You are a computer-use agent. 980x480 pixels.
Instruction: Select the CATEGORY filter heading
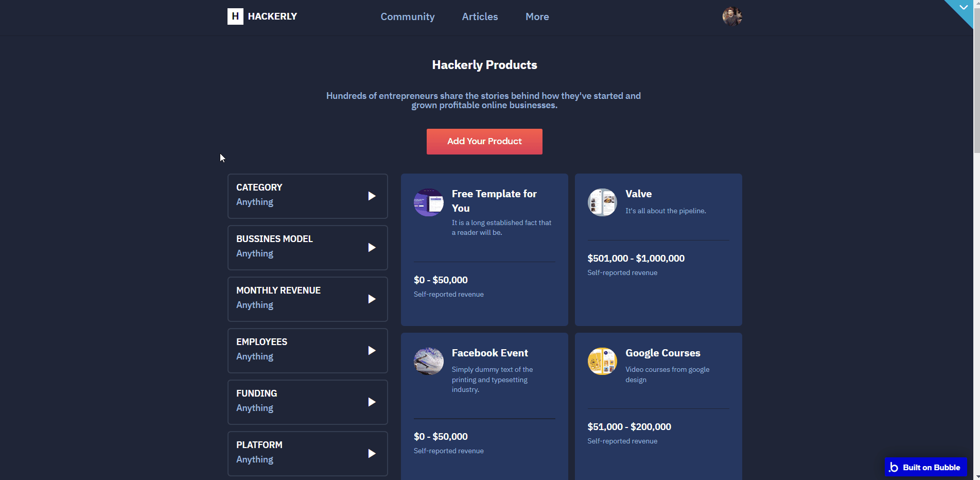coord(259,187)
